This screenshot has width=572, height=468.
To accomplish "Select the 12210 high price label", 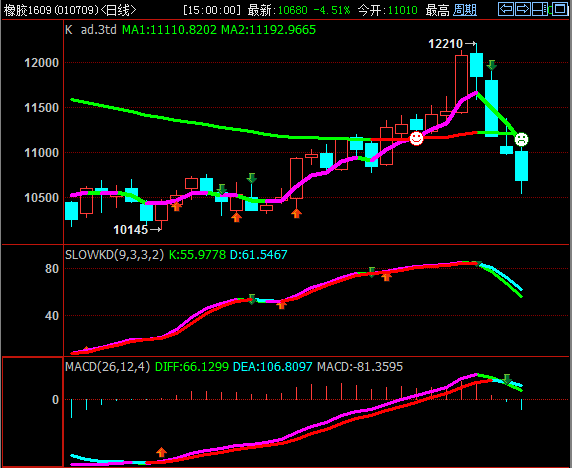I will (445, 44).
